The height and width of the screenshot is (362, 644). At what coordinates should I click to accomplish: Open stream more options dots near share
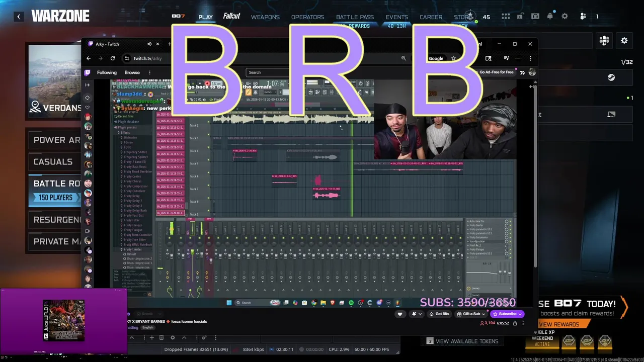pos(523,323)
